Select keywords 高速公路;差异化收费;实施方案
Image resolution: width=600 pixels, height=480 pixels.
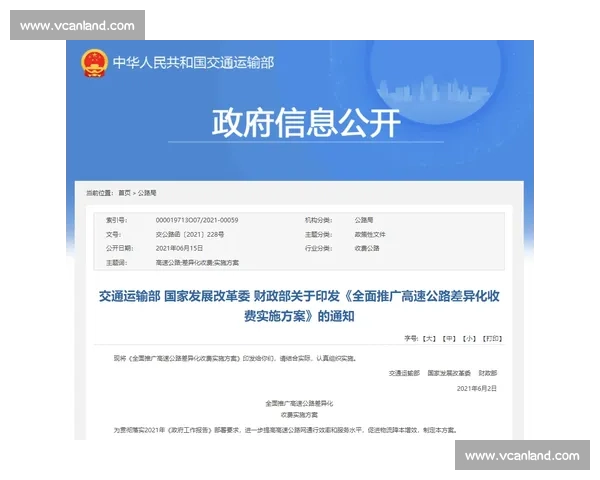pyautogui.click(x=197, y=263)
